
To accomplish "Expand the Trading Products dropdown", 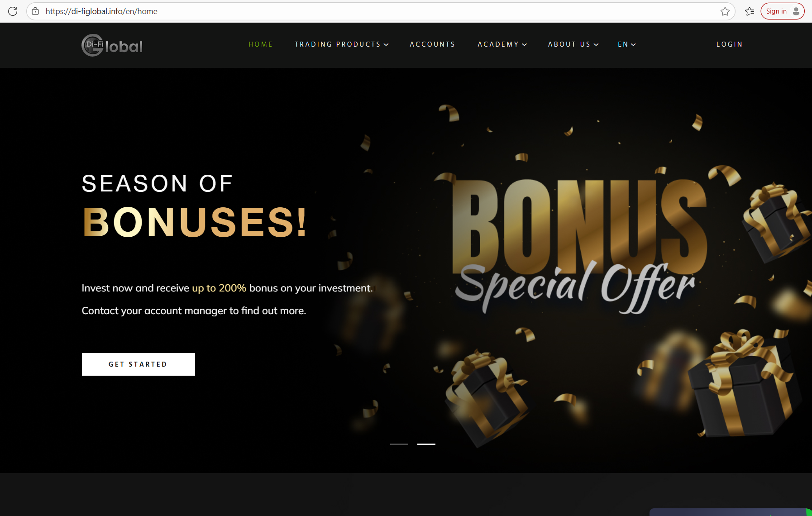I will pos(342,44).
